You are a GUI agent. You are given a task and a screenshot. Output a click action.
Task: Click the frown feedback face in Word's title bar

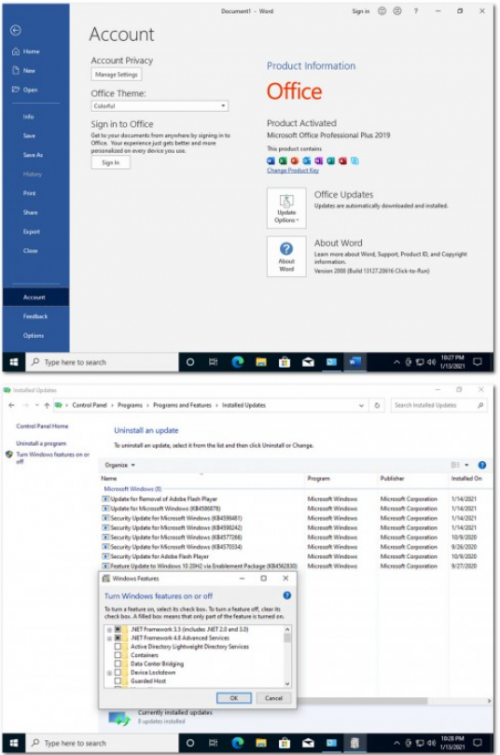(x=397, y=11)
